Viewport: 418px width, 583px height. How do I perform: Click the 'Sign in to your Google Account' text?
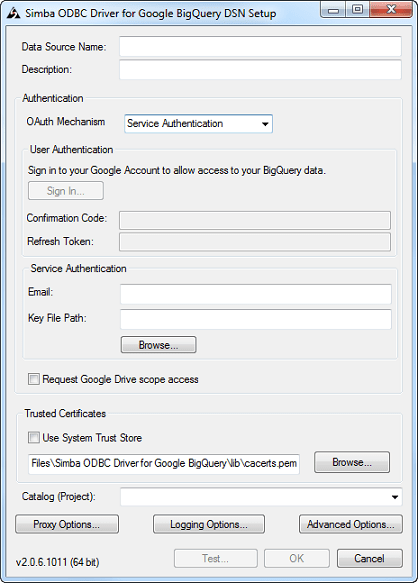pyautogui.click(x=177, y=170)
